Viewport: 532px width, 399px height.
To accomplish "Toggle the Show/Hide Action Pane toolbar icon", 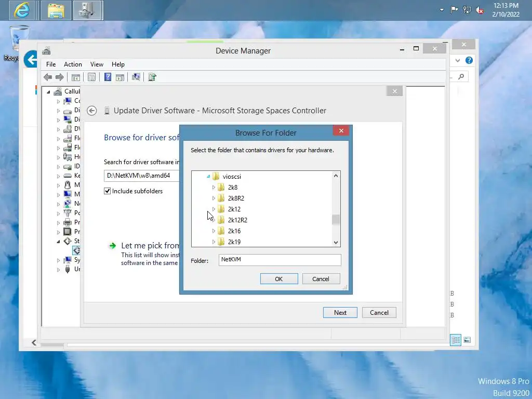I will [x=120, y=77].
